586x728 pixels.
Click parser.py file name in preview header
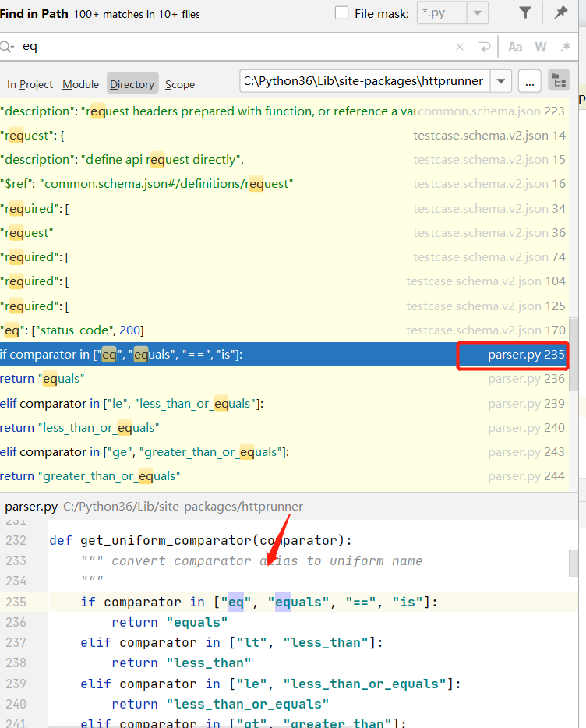tap(31, 507)
